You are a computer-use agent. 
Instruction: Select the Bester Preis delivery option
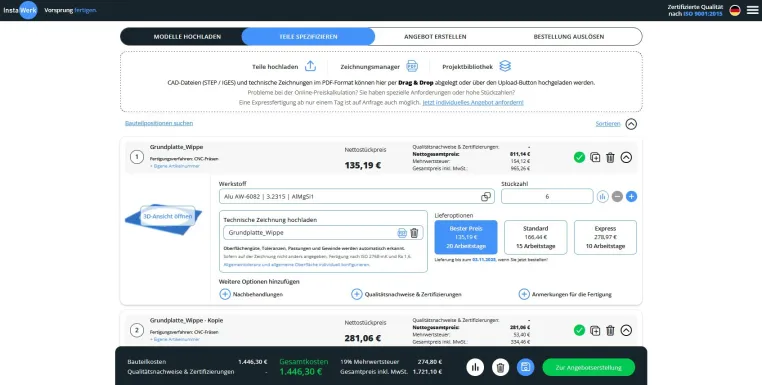tap(466, 237)
